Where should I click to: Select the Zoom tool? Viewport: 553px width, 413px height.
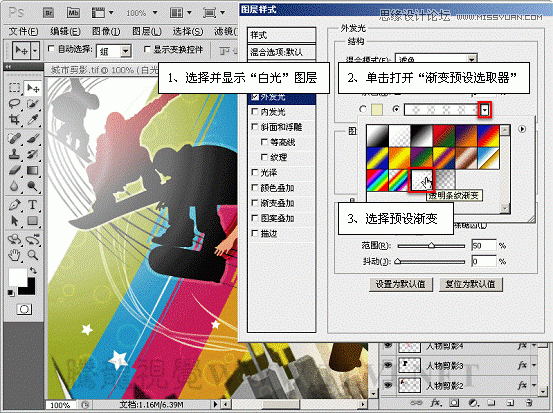[32, 255]
